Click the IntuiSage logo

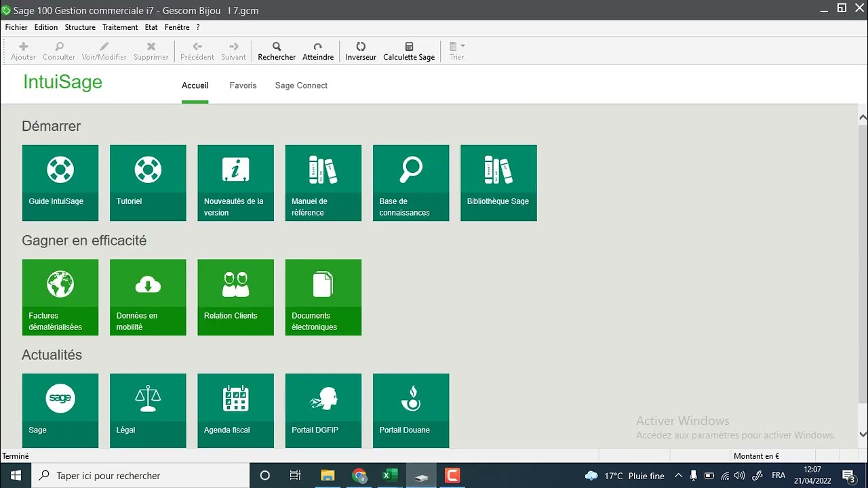(62, 82)
